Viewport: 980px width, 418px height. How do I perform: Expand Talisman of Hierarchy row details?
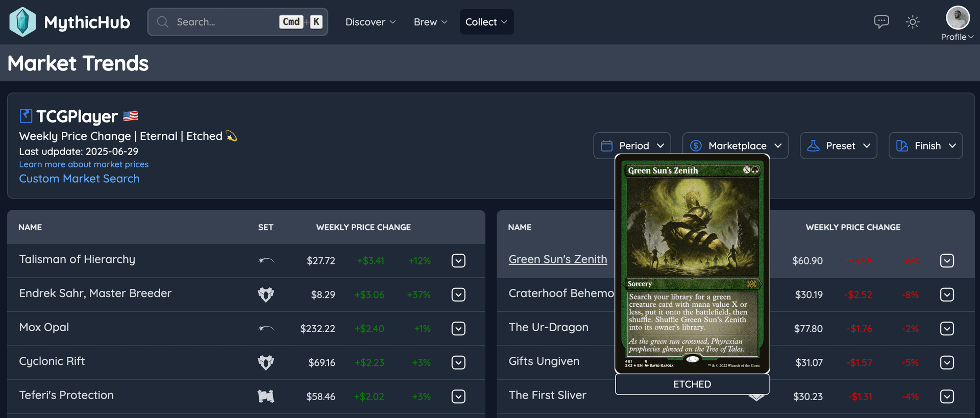pos(458,261)
